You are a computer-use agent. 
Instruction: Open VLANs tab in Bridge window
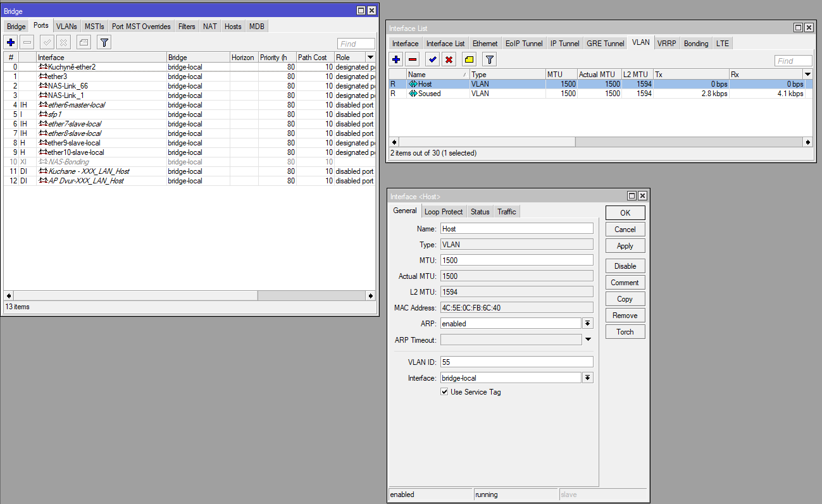click(66, 27)
